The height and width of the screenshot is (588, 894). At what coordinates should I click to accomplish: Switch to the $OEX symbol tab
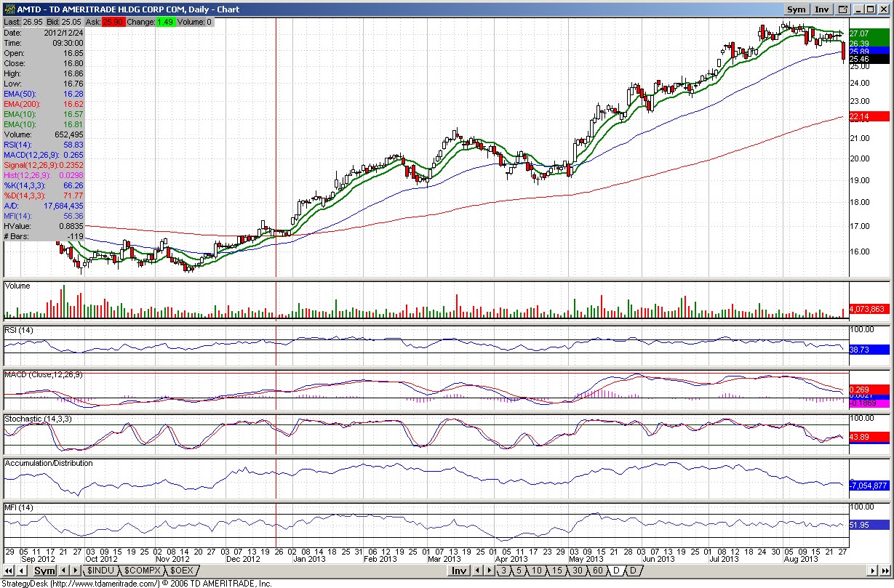pyautogui.click(x=180, y=571)
